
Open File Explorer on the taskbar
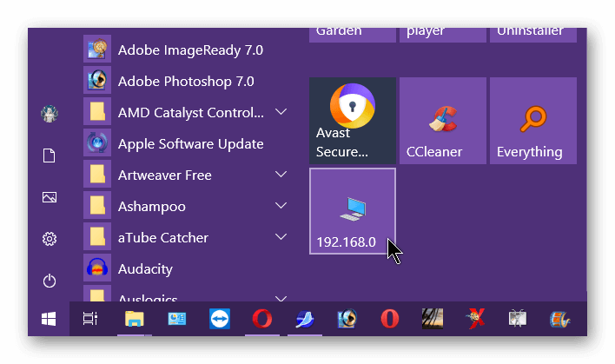134,319
